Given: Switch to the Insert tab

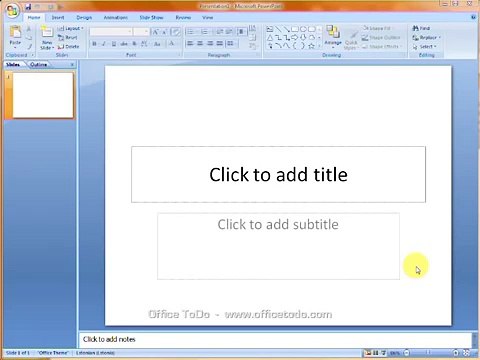Looking at the screenshot, I should coord(58,17).
